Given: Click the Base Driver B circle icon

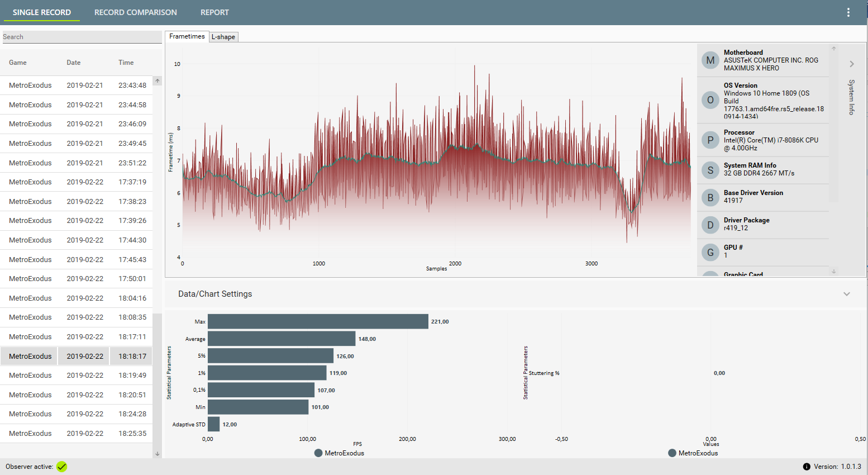Looking at the screenshot, I should 710,198.
